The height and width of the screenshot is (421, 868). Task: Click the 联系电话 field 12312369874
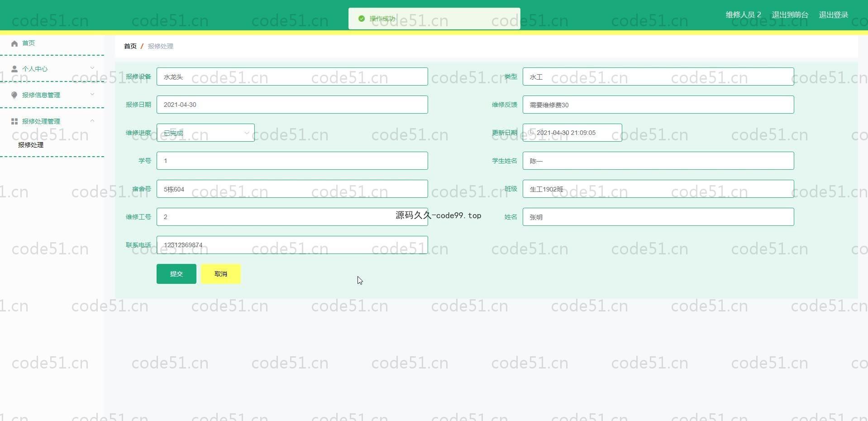pyautogui.click(x=292, y=245)
